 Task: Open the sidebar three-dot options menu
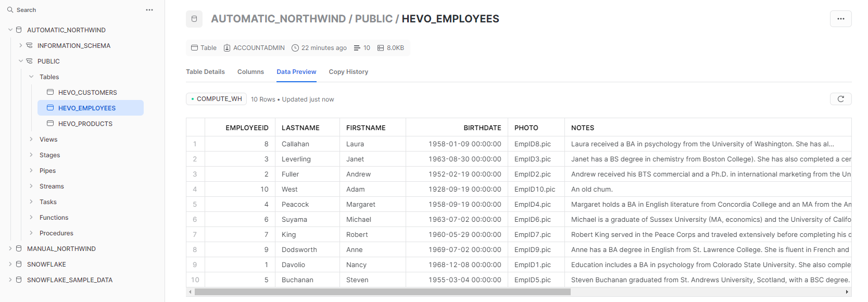(x=149, y=10)
